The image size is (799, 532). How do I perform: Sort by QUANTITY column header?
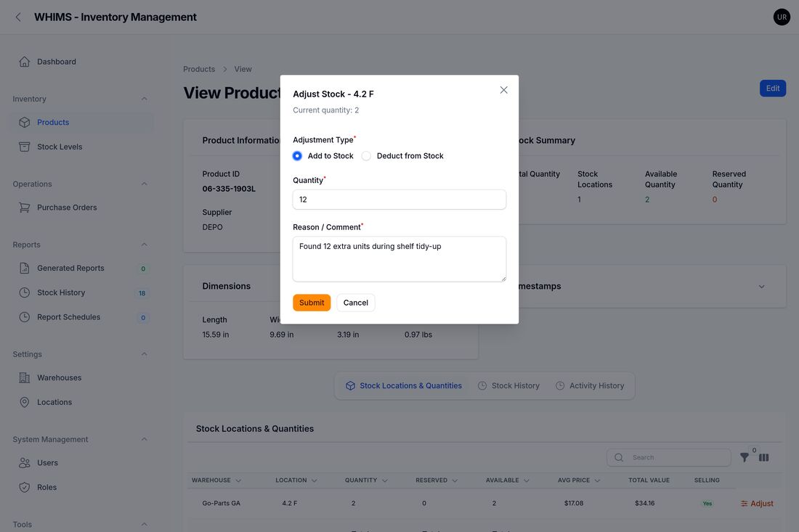coord(366,480)
